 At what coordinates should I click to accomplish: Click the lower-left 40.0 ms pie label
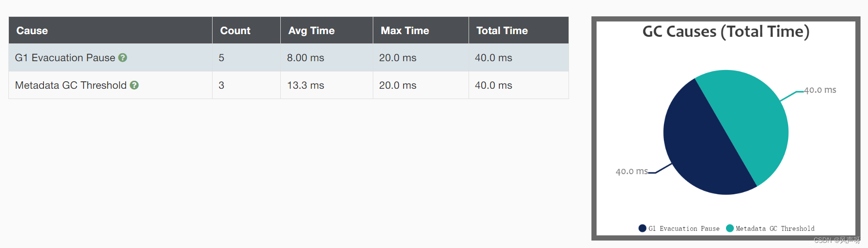click(632, 171)
